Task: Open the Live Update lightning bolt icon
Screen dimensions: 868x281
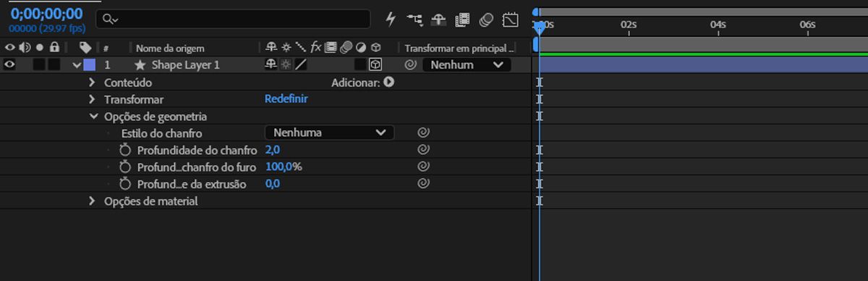Action: [x=391, y=20]
